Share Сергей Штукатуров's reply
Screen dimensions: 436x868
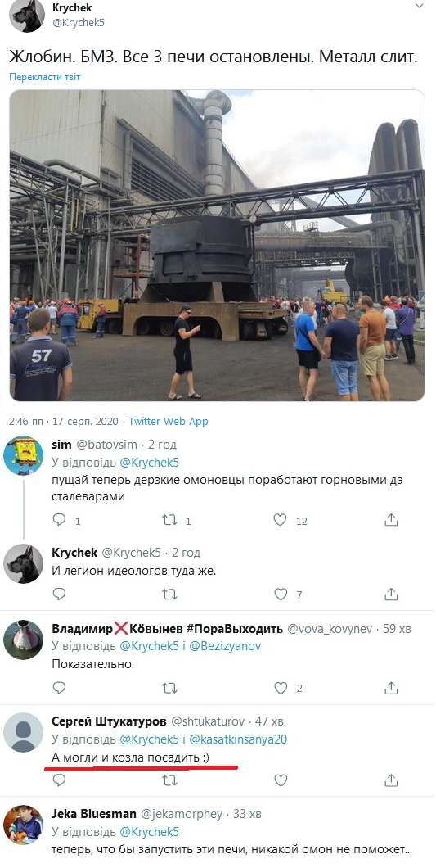point(391,780)
